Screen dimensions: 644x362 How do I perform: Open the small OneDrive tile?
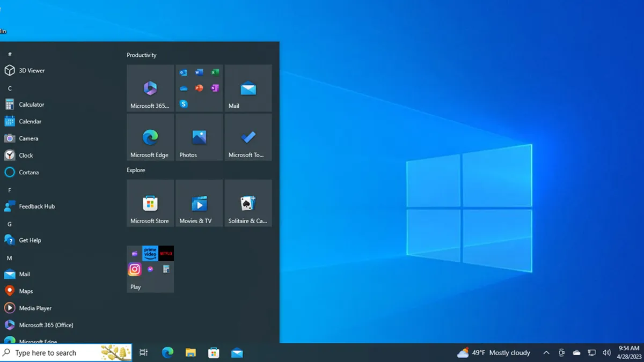(184, 88)
